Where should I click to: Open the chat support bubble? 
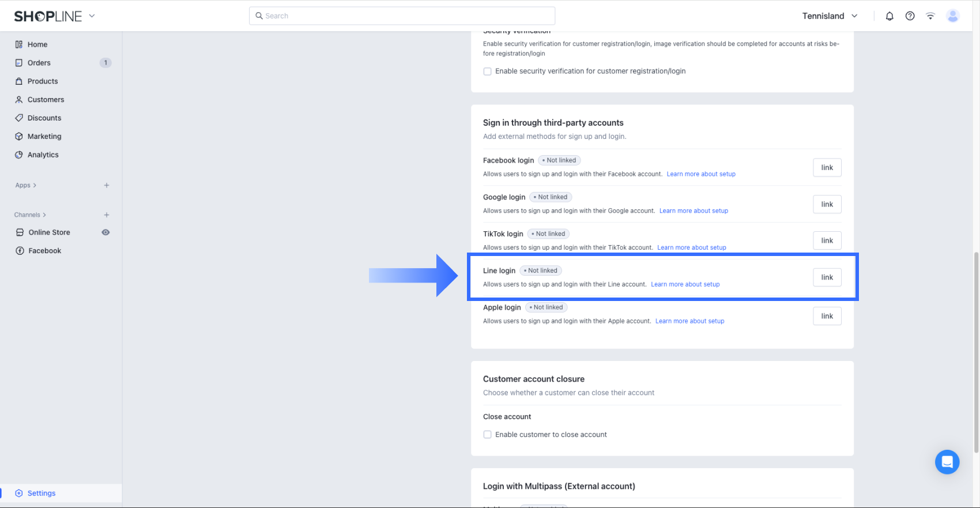(947, 462)
